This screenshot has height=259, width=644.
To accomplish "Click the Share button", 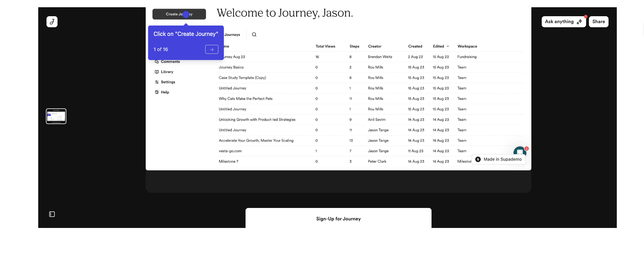I will [x=599, y=22].
